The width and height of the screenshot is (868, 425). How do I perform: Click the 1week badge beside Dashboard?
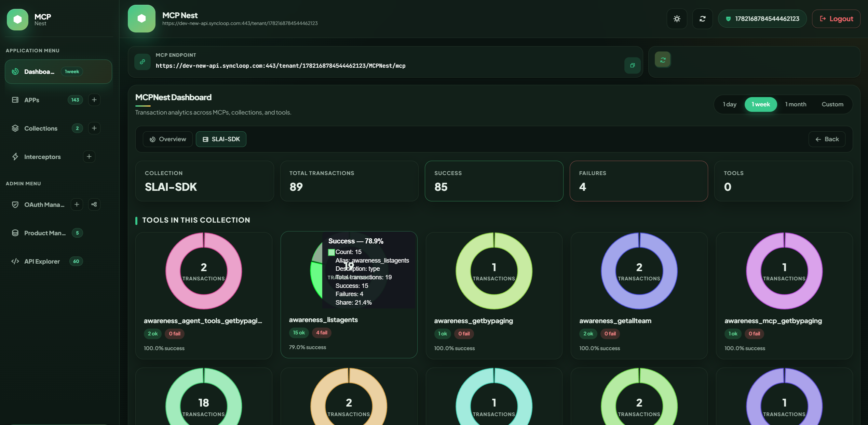tap(72, 71)
